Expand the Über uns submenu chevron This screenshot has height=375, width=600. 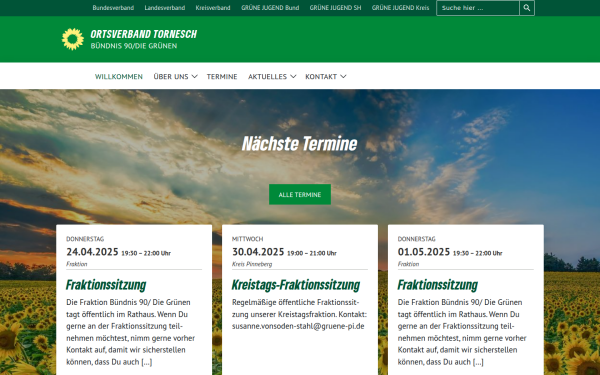click(x=194, y=77)
